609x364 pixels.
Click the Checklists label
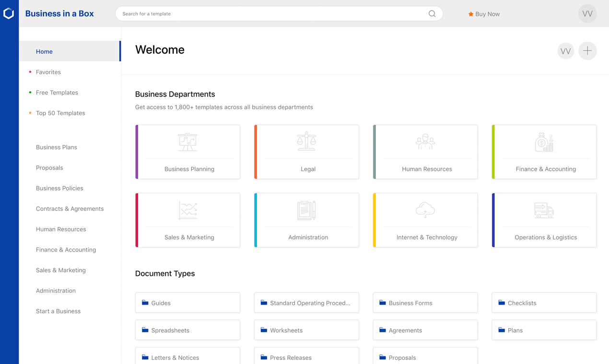click(522, 303)
